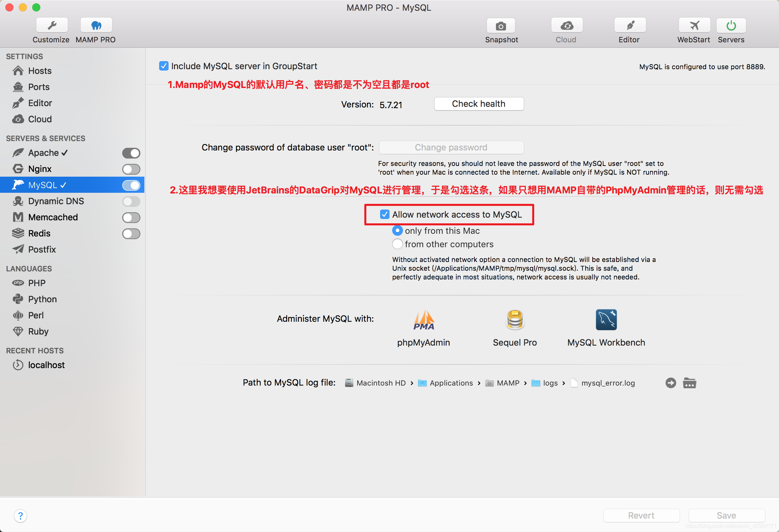
Task: Click mysql_error.log in log path
Action: click(603, 383)
